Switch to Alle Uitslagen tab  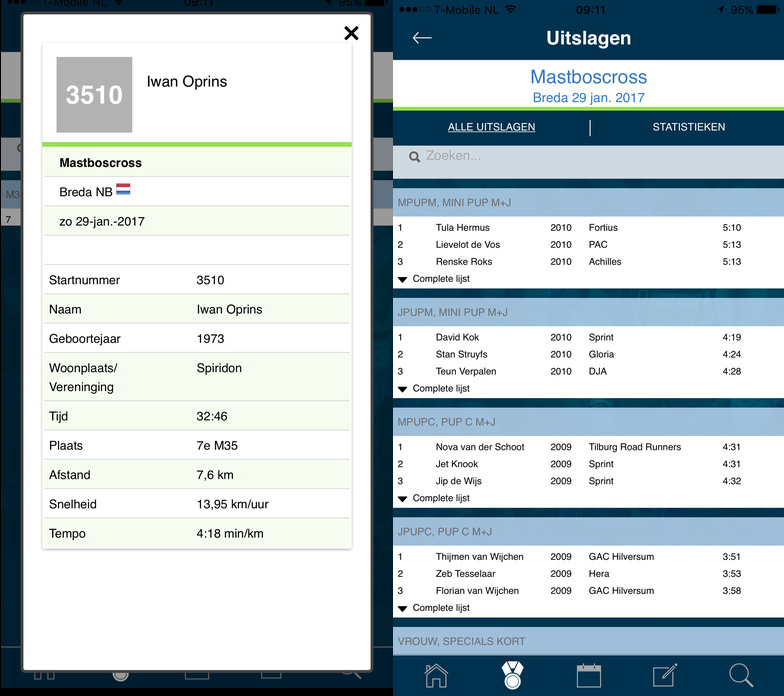[x=491, y=127]
